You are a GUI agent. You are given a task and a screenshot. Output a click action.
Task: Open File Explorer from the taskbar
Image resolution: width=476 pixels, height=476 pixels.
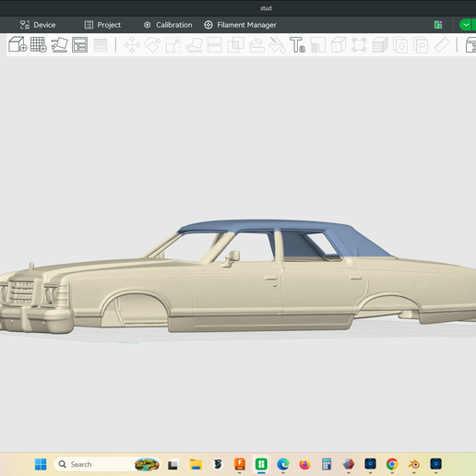(196, 464)
